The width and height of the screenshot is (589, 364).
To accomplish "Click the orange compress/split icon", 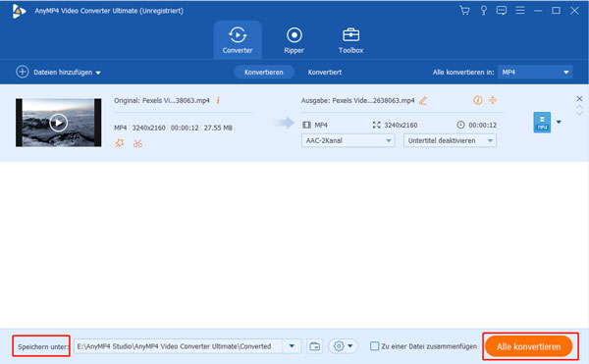I will tap(493, 100).
